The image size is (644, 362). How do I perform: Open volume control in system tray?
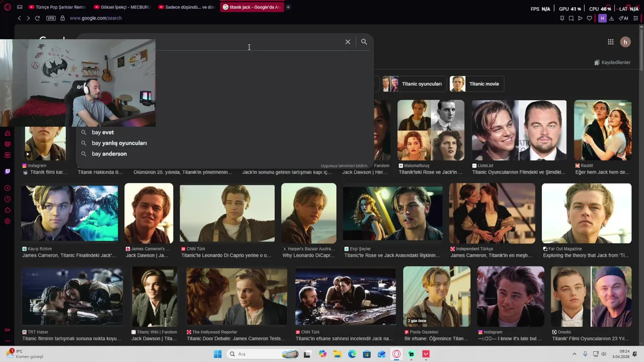tap(605, 354)
